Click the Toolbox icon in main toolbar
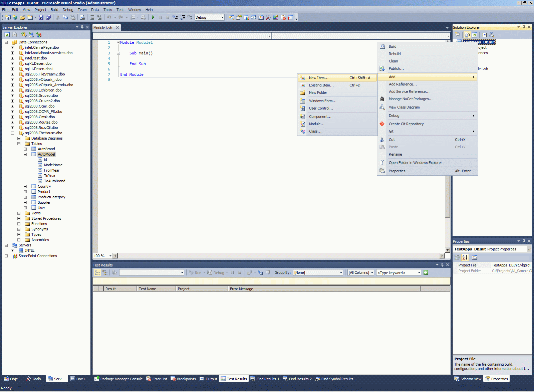The width and height of the screenshot is (534, 392). (x=268, y=17)
